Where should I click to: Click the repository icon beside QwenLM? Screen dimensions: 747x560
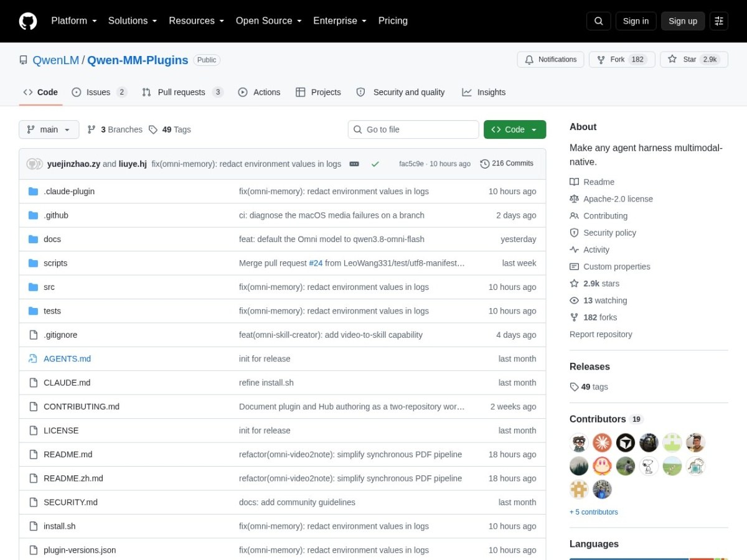click(24, 60)
